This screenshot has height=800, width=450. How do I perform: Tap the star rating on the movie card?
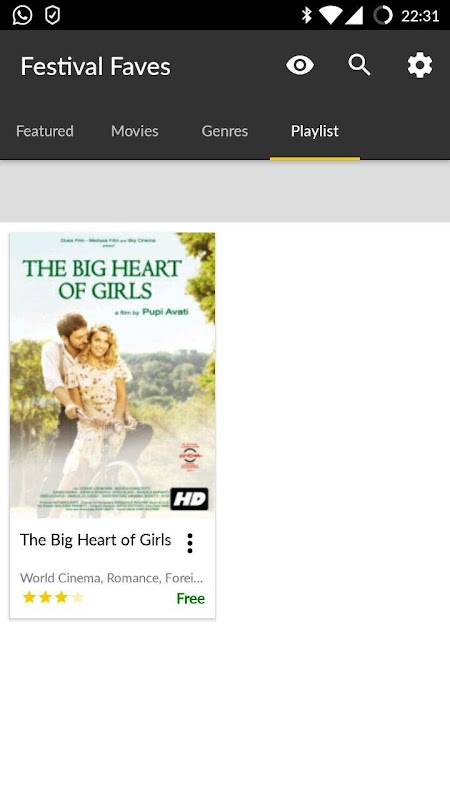[53, 597]
